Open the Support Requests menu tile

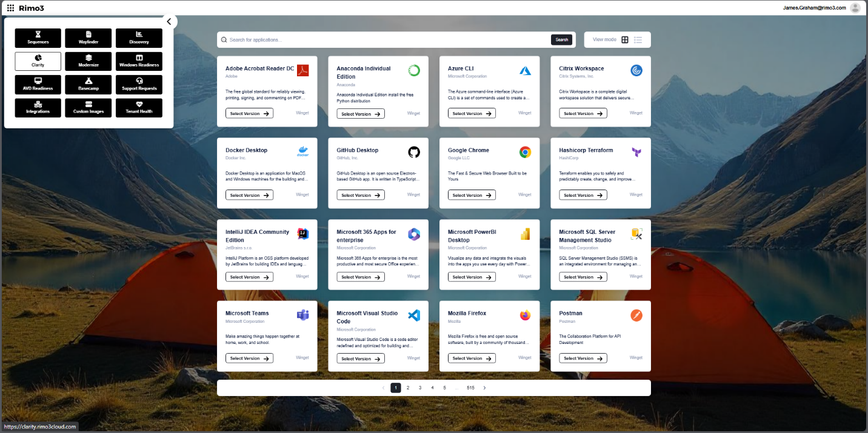click(x=139, y=85)
